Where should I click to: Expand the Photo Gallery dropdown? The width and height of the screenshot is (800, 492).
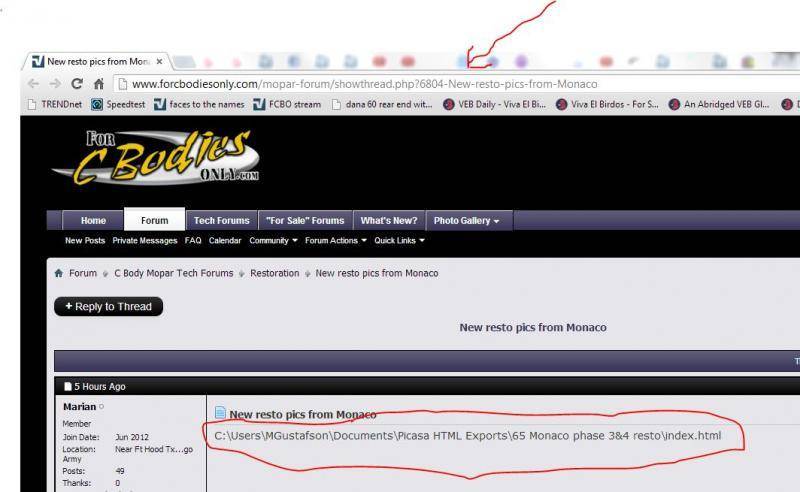(465, 220)
